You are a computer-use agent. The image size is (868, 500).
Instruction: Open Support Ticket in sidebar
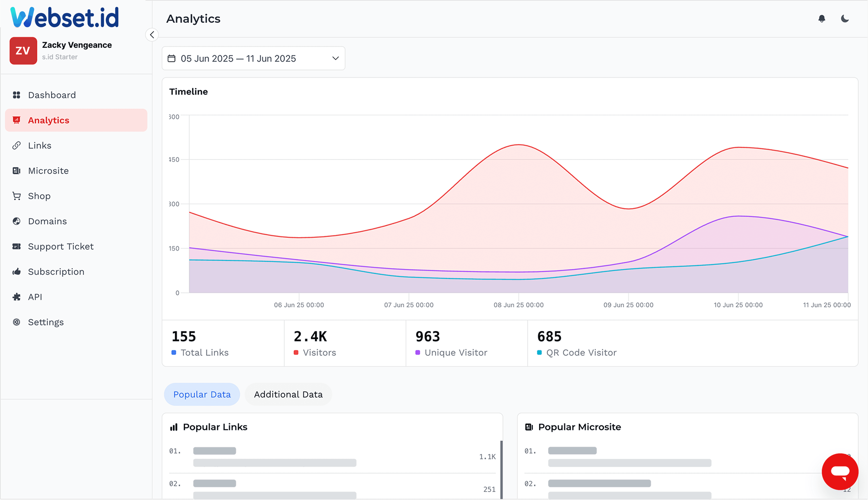tap(61, 247)
